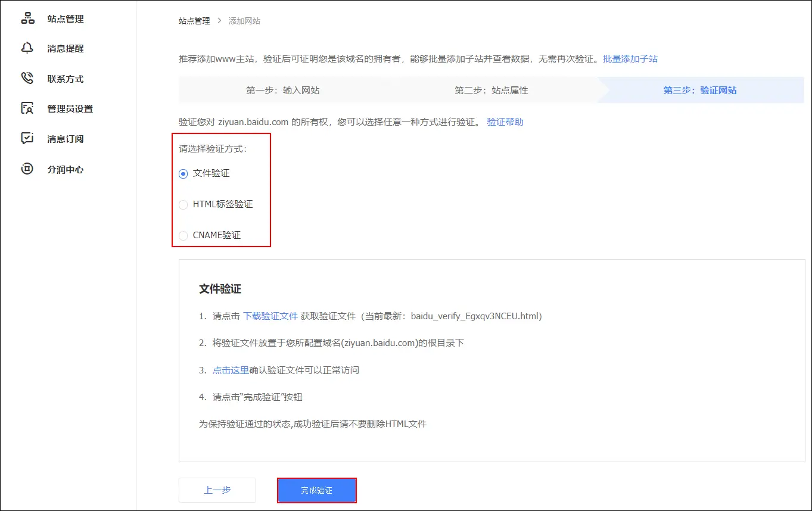Select the 文件验证 radio button
Viewport: 812px width, 511px height.
point(183,173)
